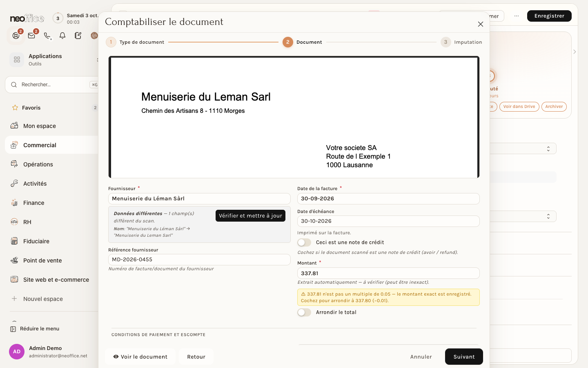This screenshot has height=368, width=588.
Task: Open the notifications bell
Action: [x=62, y=36]
